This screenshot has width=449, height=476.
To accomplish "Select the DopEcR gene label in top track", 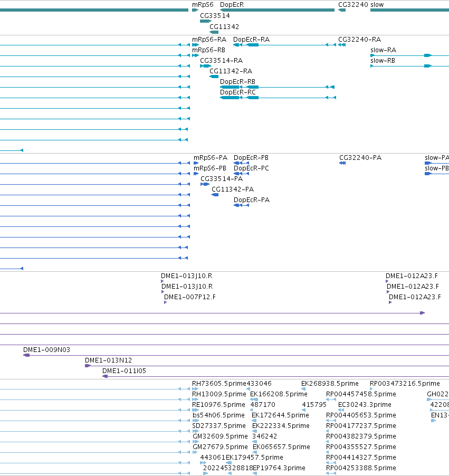I will point(232,5).
